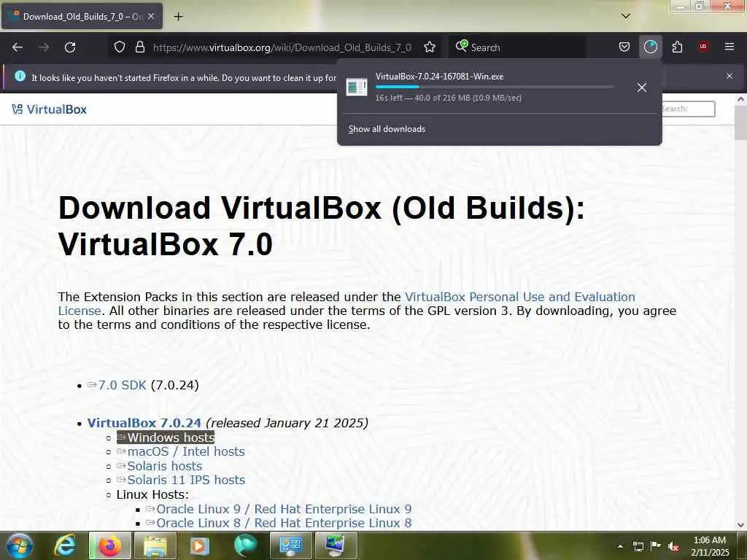Viewport: 747px width, 560px height.
Task: Click the teal globe browser taskbar icon
Action: pyautogui.click(x=245, y=545)
